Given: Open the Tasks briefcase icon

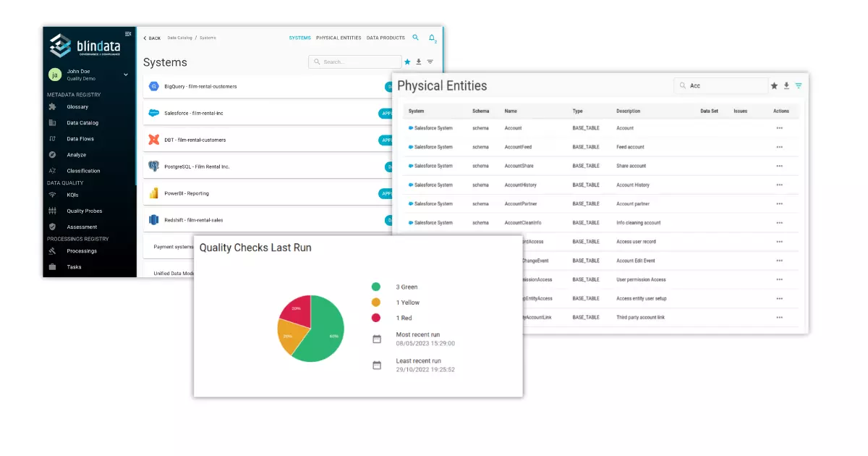Looking at the screenshot, I should pos(52,267).
